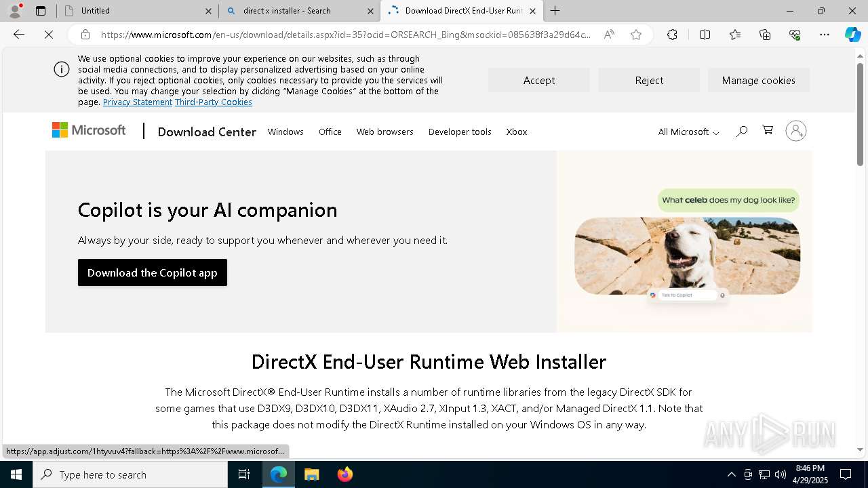868x488 pixels.
Task: Open the Windows nav menu item
Action: click(x=285, y=131)
